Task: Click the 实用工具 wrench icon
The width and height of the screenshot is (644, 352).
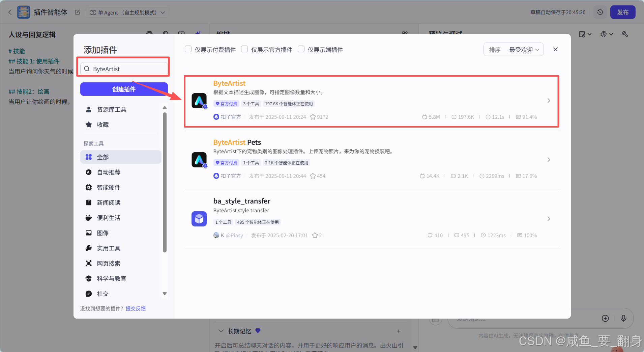Action: coord(89,248)
